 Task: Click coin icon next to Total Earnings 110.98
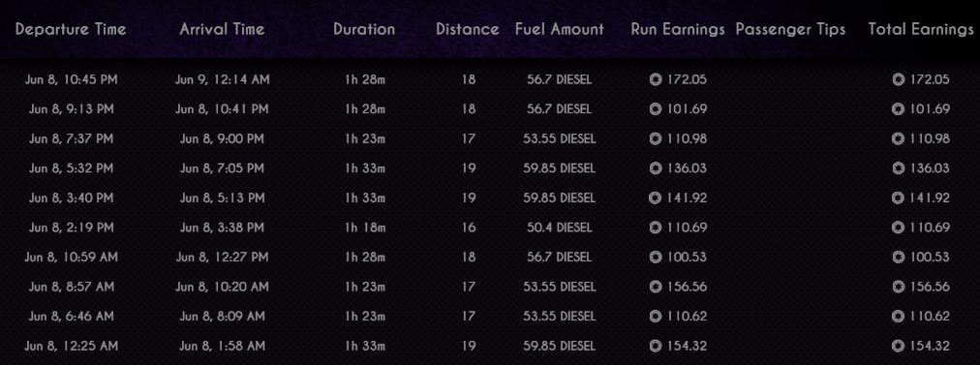(898, 138)
